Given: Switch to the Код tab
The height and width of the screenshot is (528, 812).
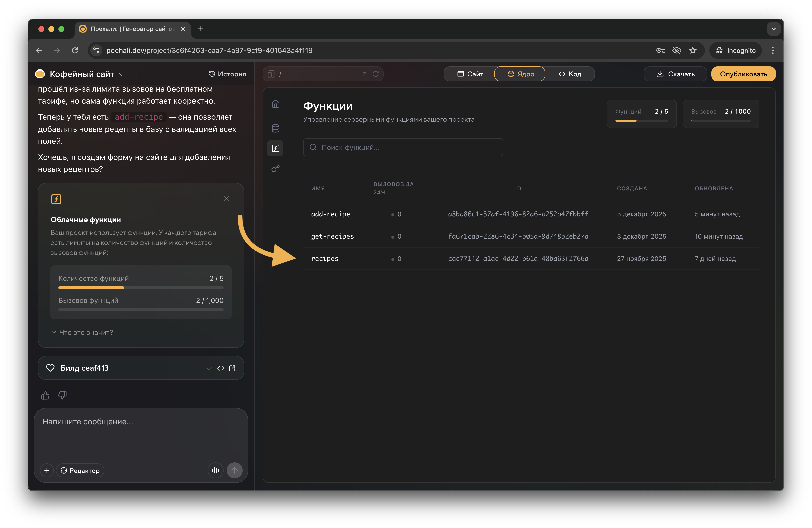Looking at the screenshot, I should pyautogui.click(x=570, y=74).
